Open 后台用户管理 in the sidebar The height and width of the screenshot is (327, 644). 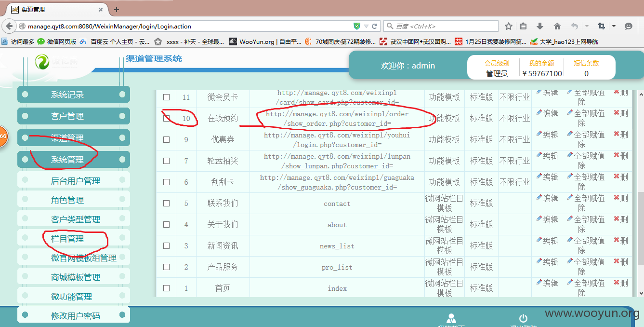[x=74, y=181]
